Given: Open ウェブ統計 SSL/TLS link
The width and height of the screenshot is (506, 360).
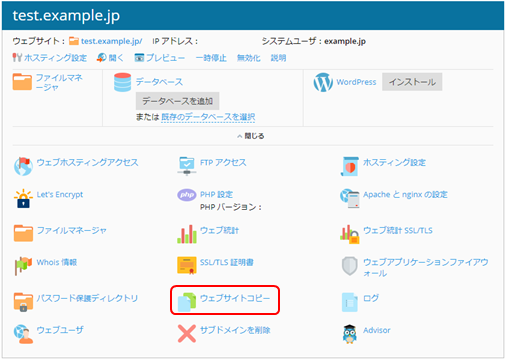Looking at the screenshot, I should tap(398, 230).
